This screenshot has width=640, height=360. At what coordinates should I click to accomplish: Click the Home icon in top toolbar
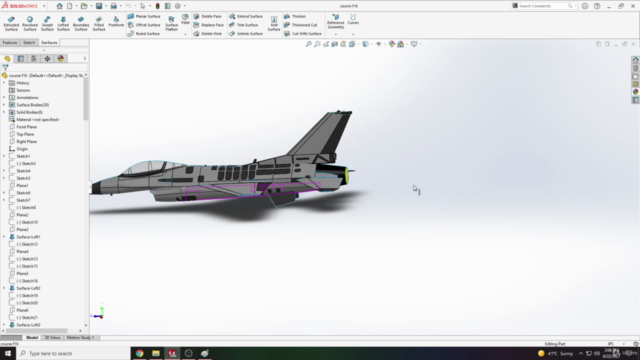[60, 6]
